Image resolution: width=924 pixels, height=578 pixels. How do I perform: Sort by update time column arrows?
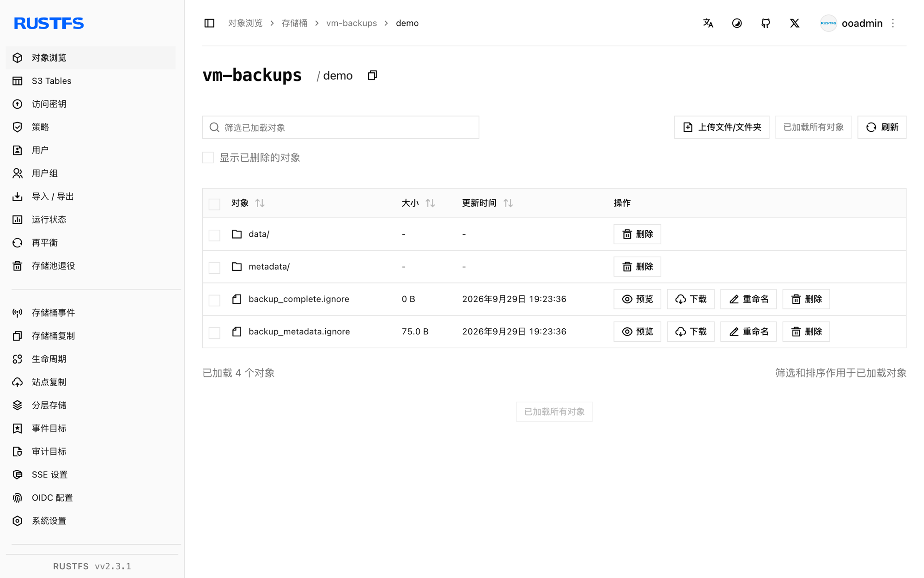click(x=508, y=203)
